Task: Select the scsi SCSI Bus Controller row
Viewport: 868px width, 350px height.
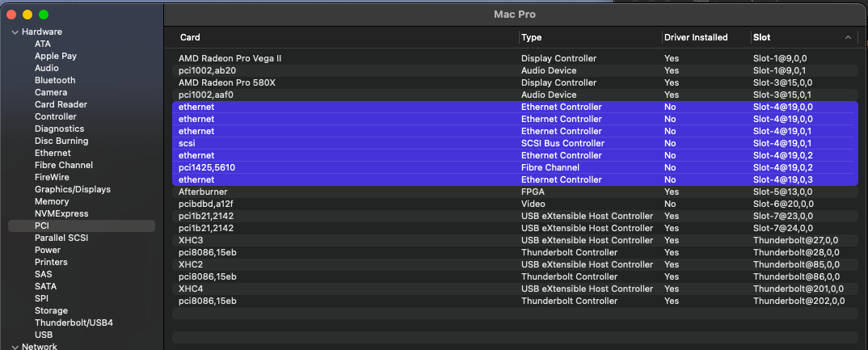Action: click(187, 143)
